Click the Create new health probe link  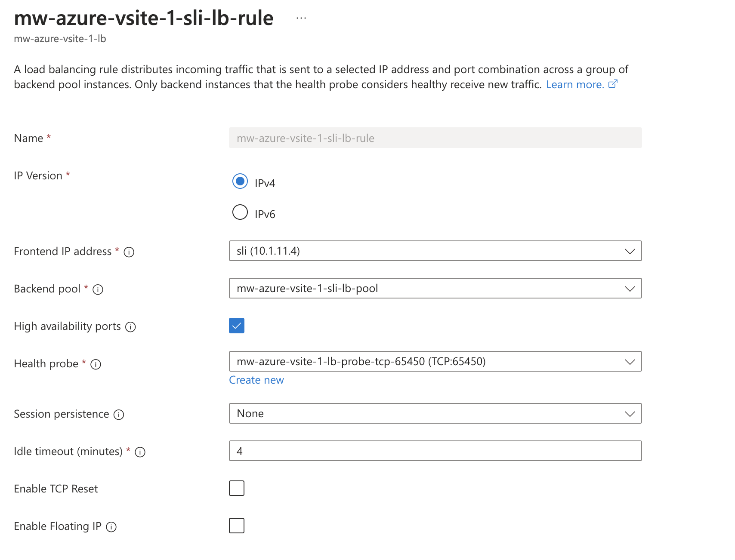(256, 380)
